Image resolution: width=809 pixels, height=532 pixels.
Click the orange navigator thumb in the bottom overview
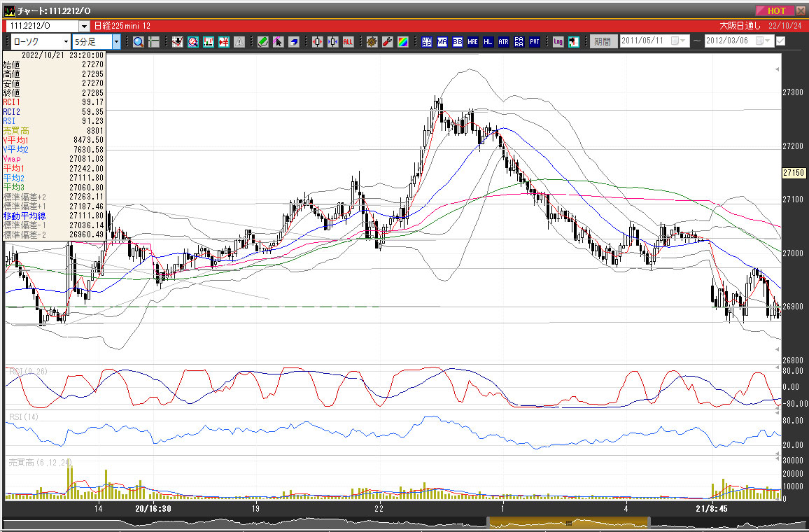(568, 523)
